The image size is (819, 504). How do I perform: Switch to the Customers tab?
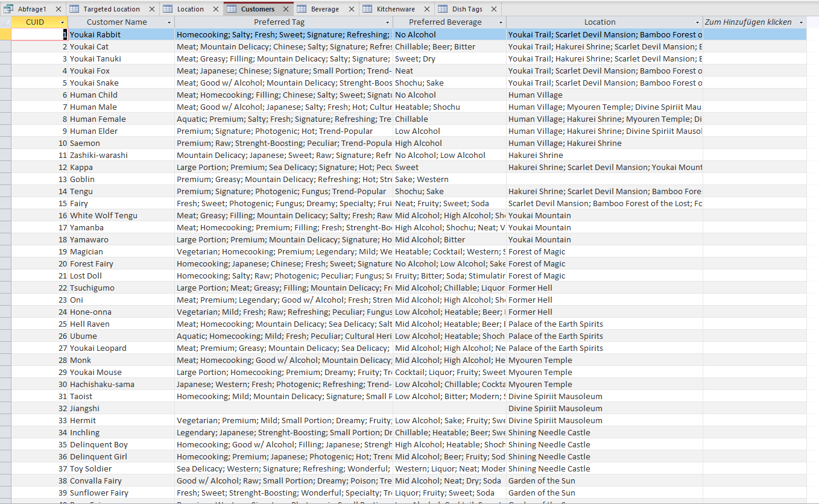tap(258, 9)
